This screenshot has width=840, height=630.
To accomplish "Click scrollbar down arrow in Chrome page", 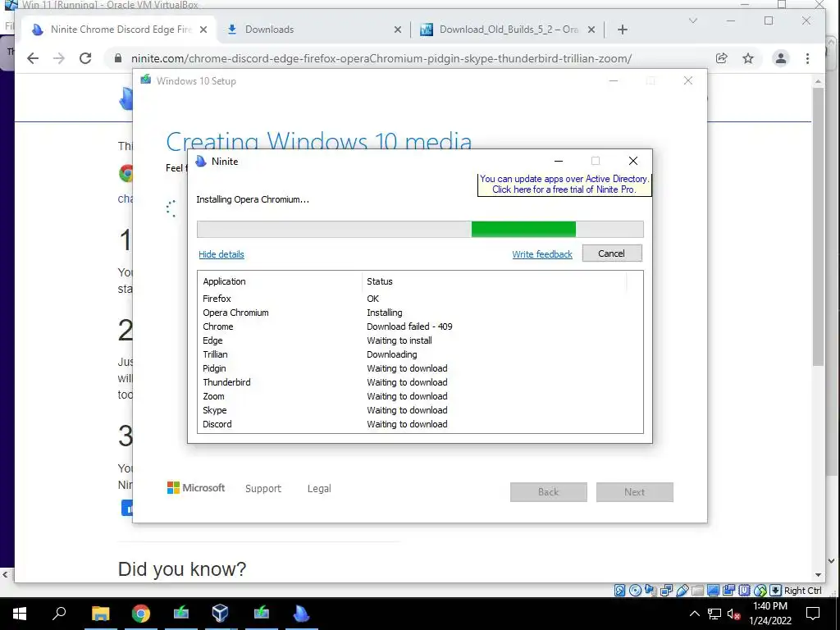I will point(818,575).
